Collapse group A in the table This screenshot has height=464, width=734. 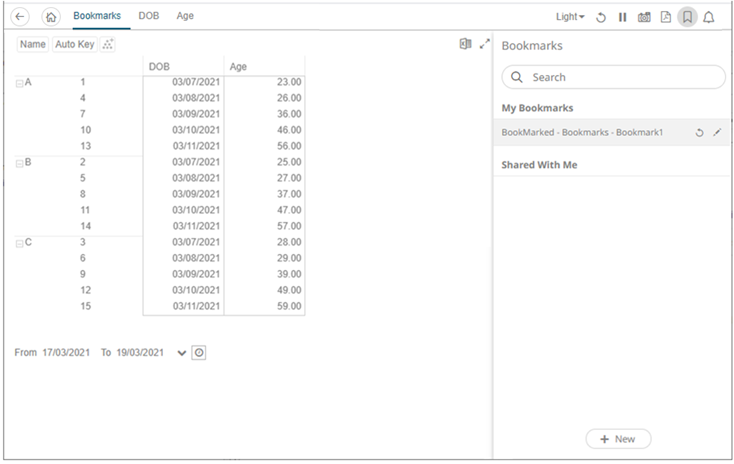[x=20, y=84]
